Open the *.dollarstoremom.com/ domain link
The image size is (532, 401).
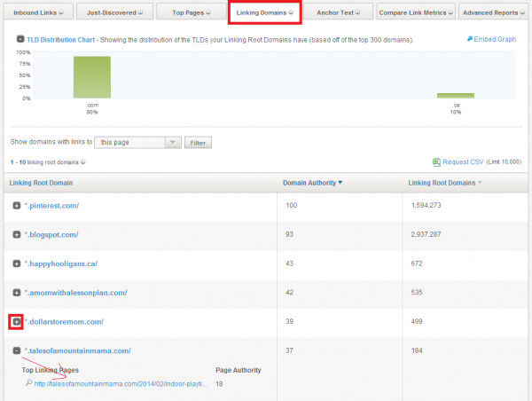click(x=64, y=321)
